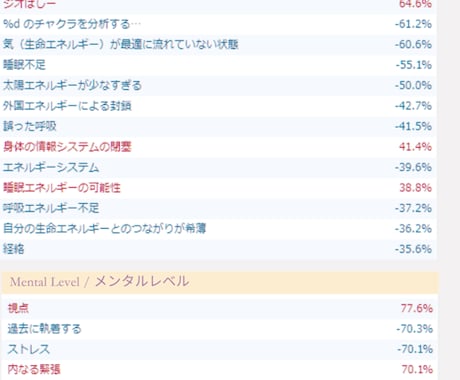Select the red 41.4% value
The image size is (460, 380).
(x=415, y=147)
